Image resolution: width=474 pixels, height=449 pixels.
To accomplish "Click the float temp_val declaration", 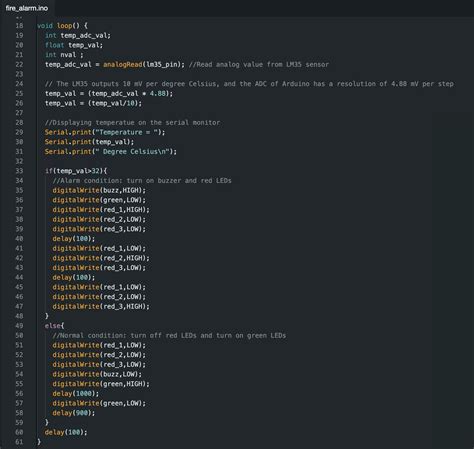I will pyautogui.click(x=74, y=45).
